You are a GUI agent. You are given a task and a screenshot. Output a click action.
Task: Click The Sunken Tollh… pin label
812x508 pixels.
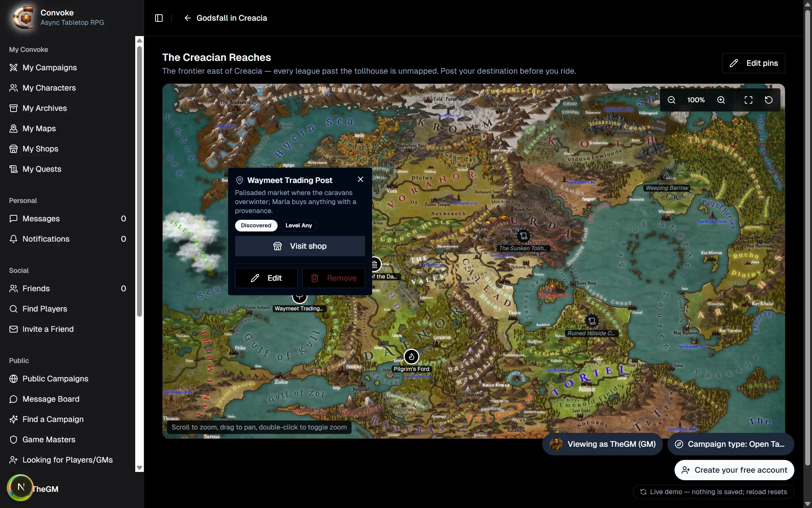point(523,248)
